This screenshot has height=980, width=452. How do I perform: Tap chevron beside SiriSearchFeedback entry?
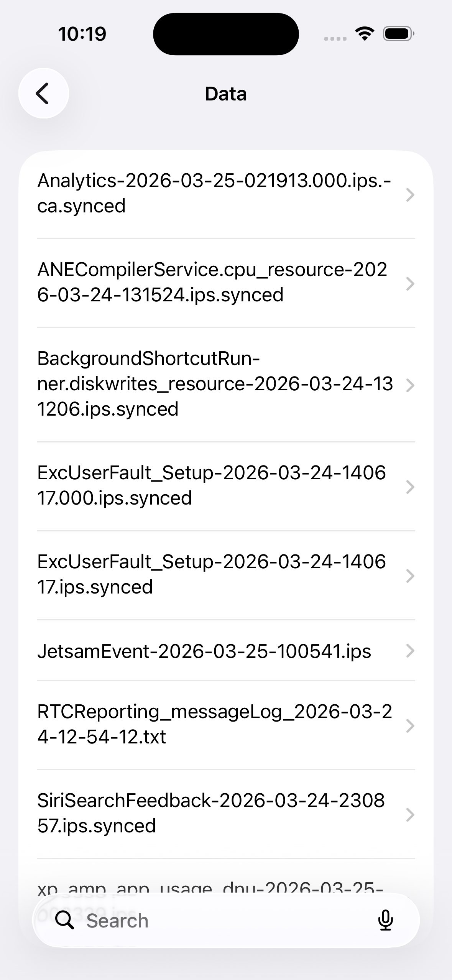(x=410, y=815)
